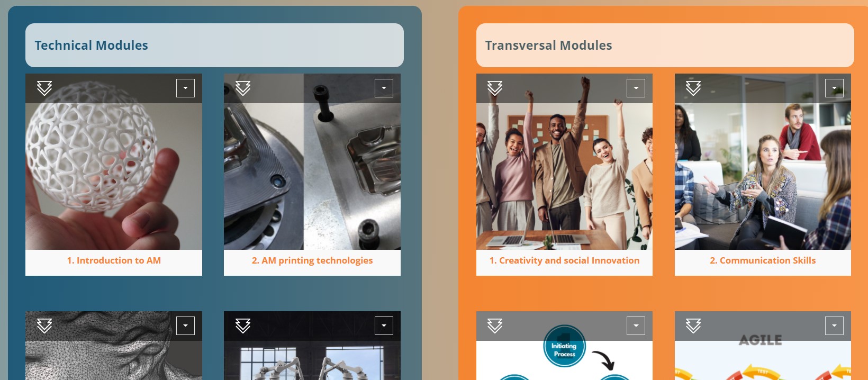
Task: Click chevron icon on AM printing technologies card
Action: 243,88
